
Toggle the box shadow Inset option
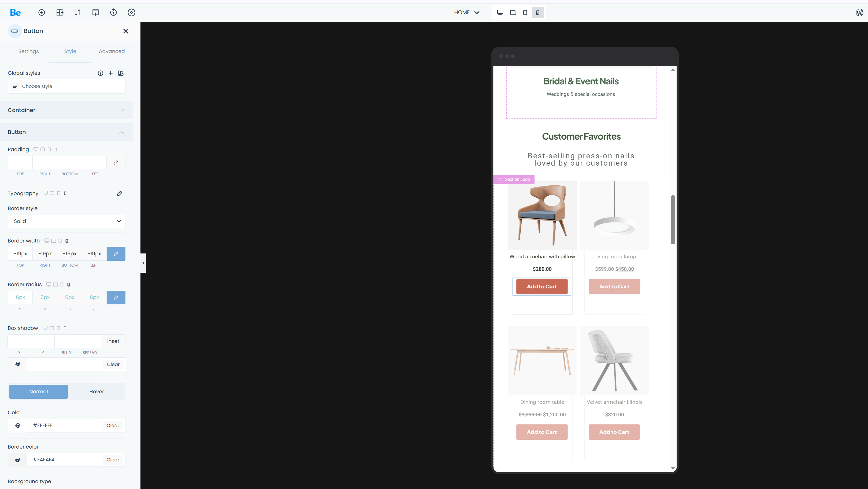click(x=113, y=341)
